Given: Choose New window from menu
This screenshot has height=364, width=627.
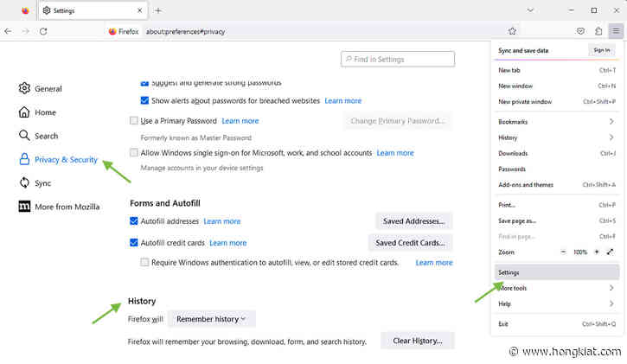Looking at the screenshot, I should coord(557,86).
